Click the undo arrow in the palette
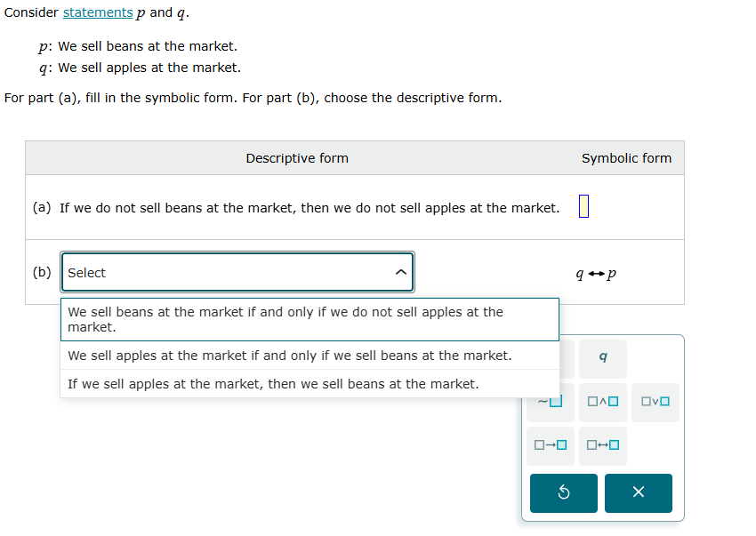Screen dimensions: 756x536 (563, 493)
